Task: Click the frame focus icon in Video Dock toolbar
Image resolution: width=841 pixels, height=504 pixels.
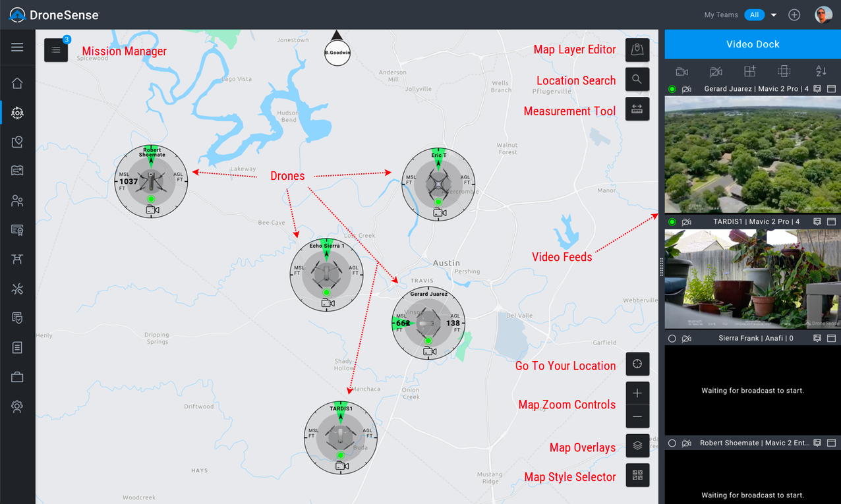Action: coord(784,71)
